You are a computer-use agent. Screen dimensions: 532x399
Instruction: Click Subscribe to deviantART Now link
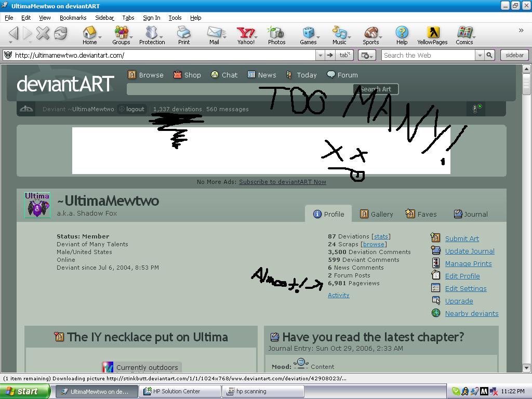tap(282, 182)
